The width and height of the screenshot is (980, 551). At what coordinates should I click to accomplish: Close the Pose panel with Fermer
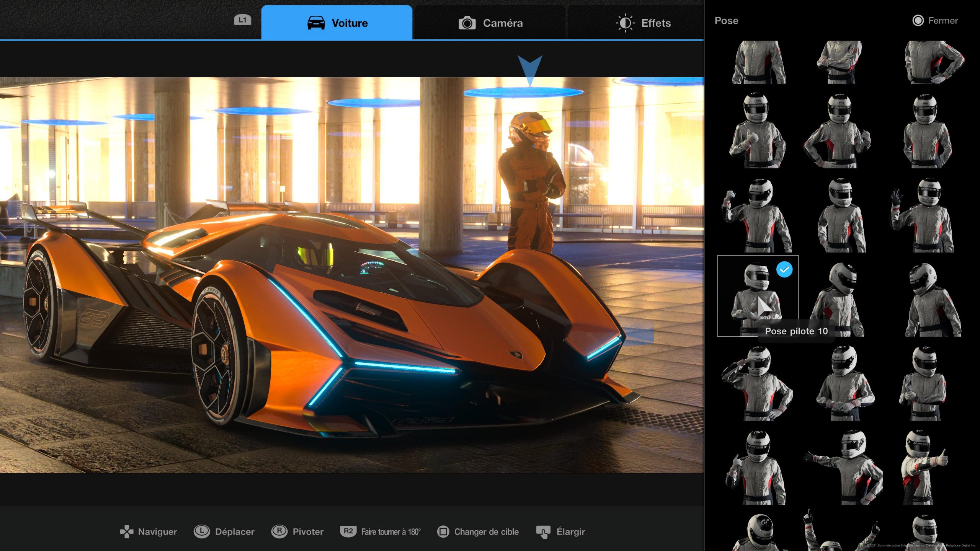click(x=935, y=20)
